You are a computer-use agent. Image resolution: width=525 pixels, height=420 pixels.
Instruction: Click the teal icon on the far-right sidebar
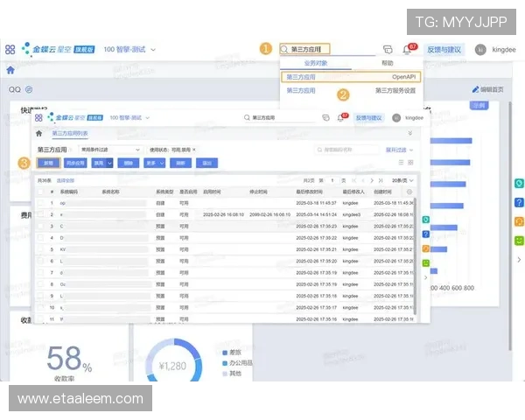click(519, 183)
